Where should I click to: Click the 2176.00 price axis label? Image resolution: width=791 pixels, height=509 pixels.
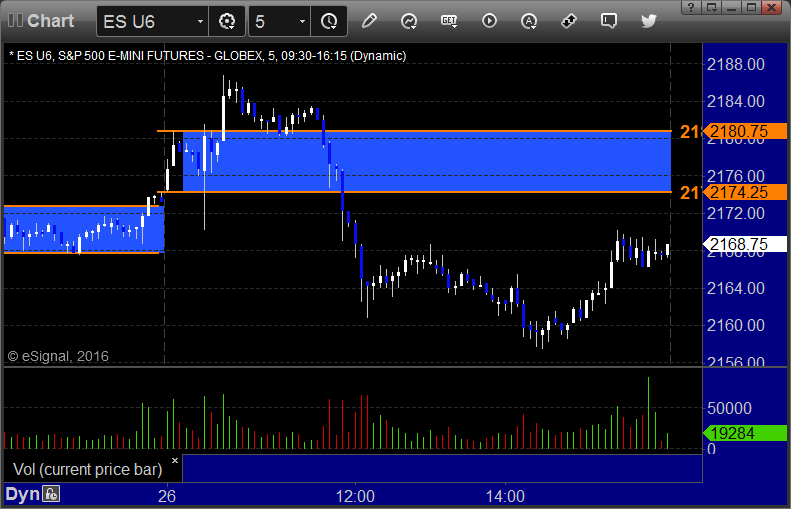[736, 176]
